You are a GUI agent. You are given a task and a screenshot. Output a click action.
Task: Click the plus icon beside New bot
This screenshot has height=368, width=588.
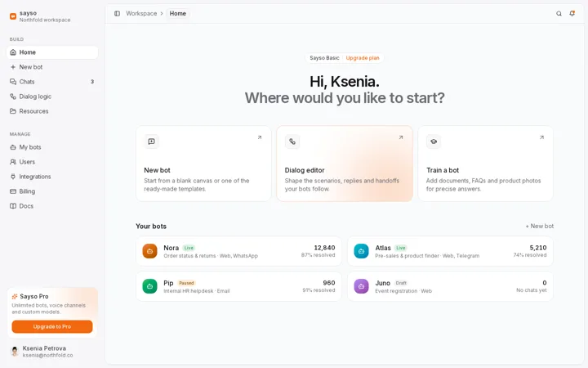(x=13, y=67)
